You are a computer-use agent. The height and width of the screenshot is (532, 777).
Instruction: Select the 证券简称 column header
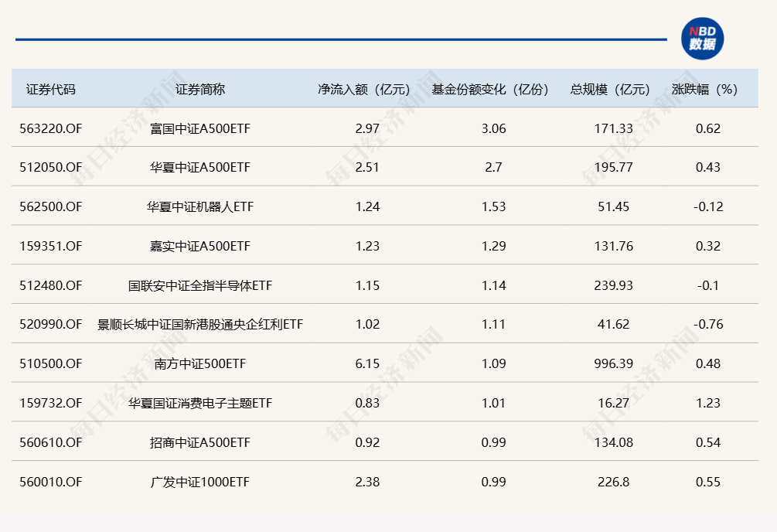200,89
